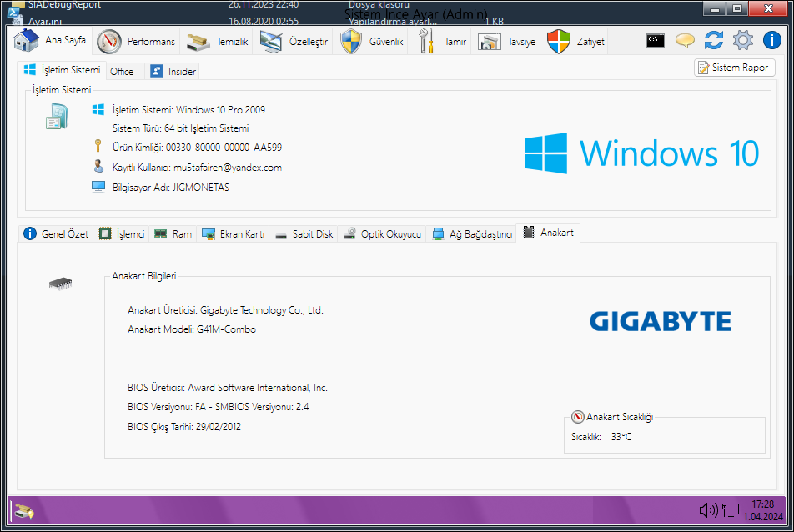Maximize the Sistem İnce Ayar window

coord(736,8)
